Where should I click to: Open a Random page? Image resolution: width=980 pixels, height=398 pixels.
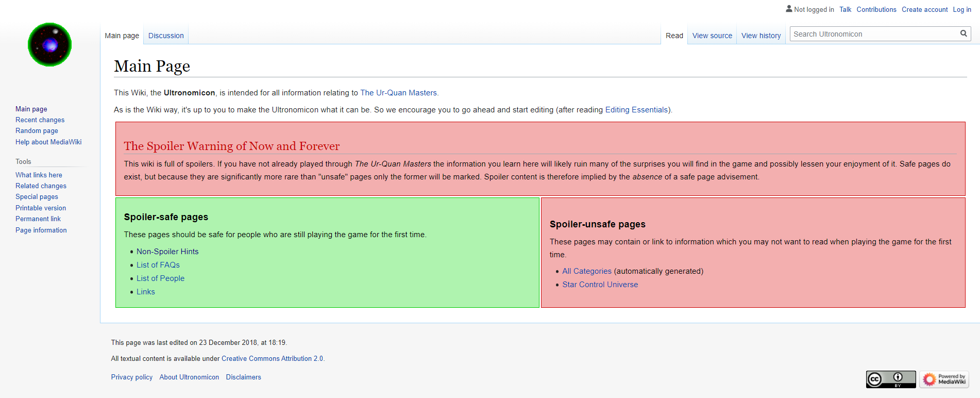coord(37,130)
